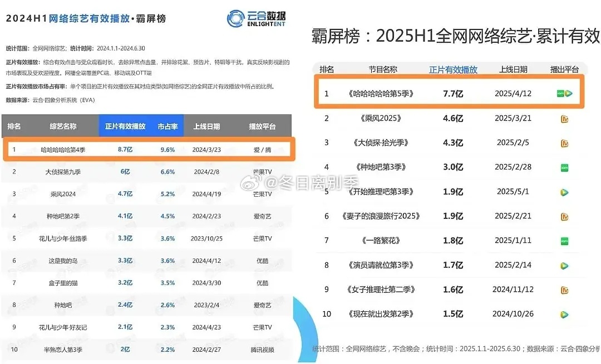The height and width of the screenshot is (364, 601).
Task: Click the 2025/4/12 launch date
Action: (x=513, y=93)
